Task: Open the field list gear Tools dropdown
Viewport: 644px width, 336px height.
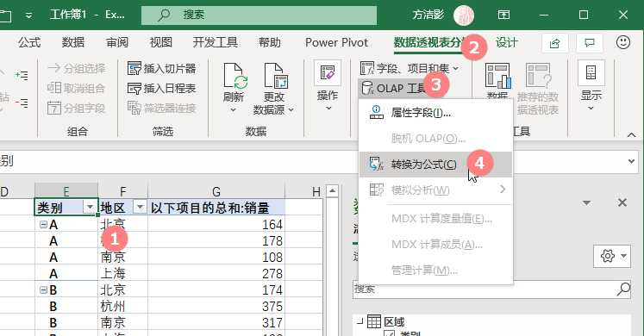Action: (612, 256)
